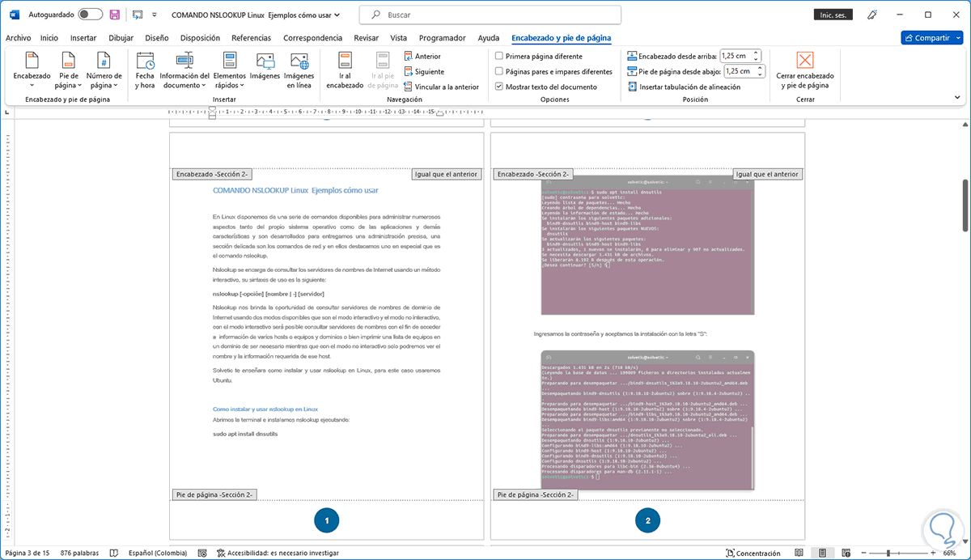Click the Word application logo
The width and height of the screenshot is (971, 560).
13,15
